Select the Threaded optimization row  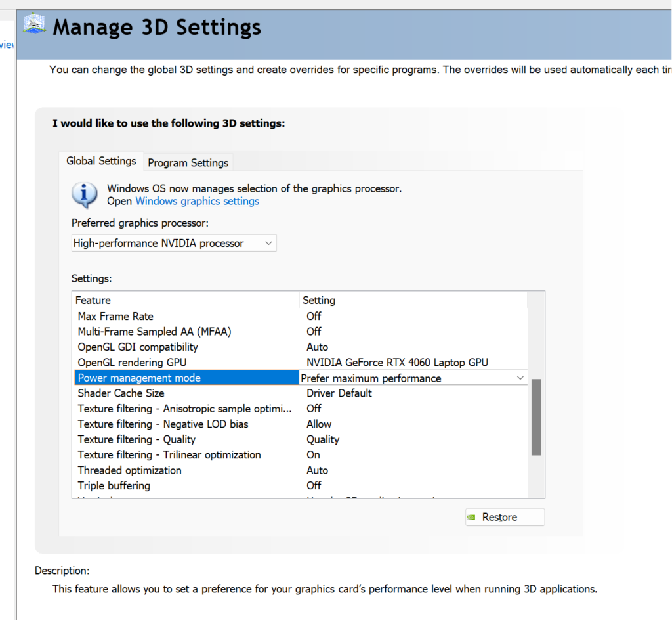pos(301,470)
